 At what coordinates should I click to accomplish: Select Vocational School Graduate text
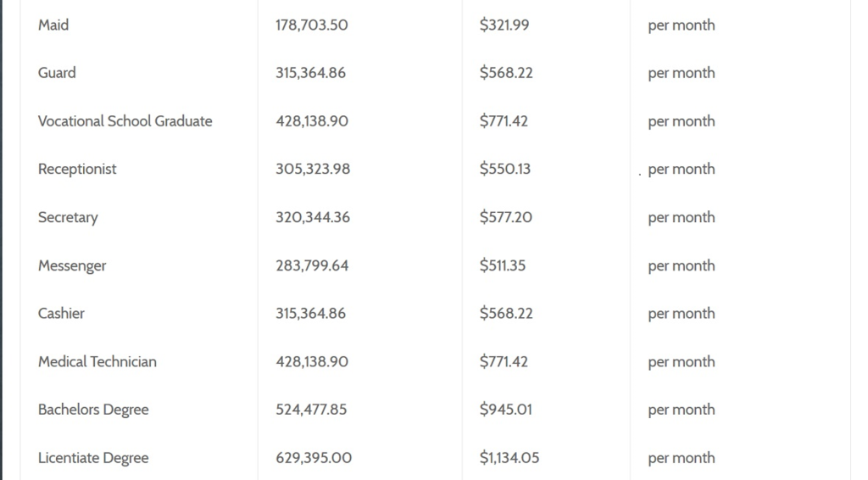click(x=125, y=120)
